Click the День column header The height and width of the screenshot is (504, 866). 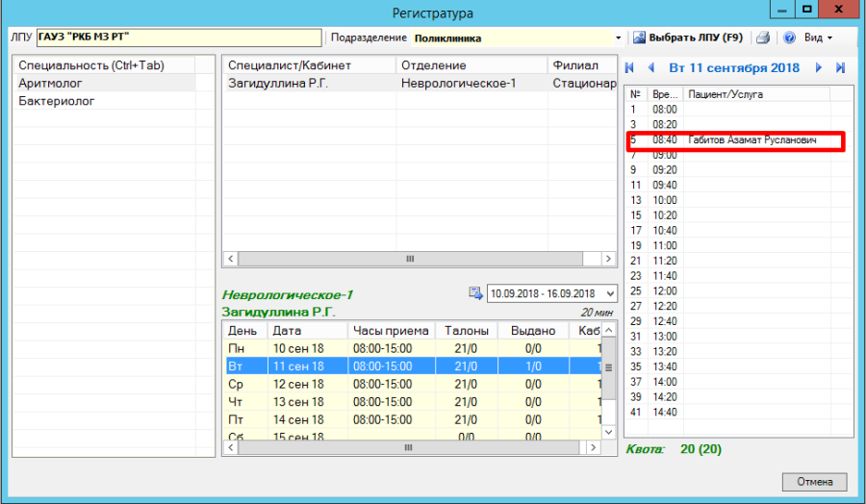[x=246, y=331]
